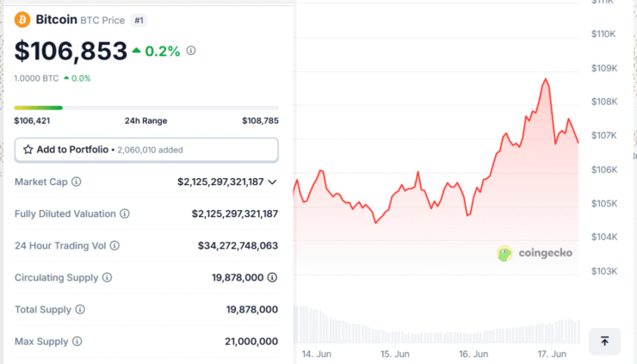Open the Market Cap info icon
The image size is (637, 364).
(77, 182)
